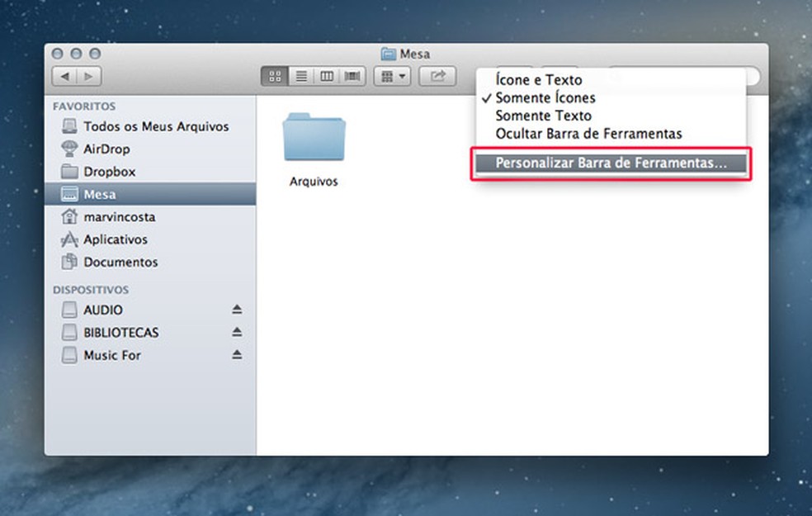This screenshot has height=516, width=812.
Task: Eject the BIBLIOTECAS volume
Action: pyautogui.click(x=237, y=332)
